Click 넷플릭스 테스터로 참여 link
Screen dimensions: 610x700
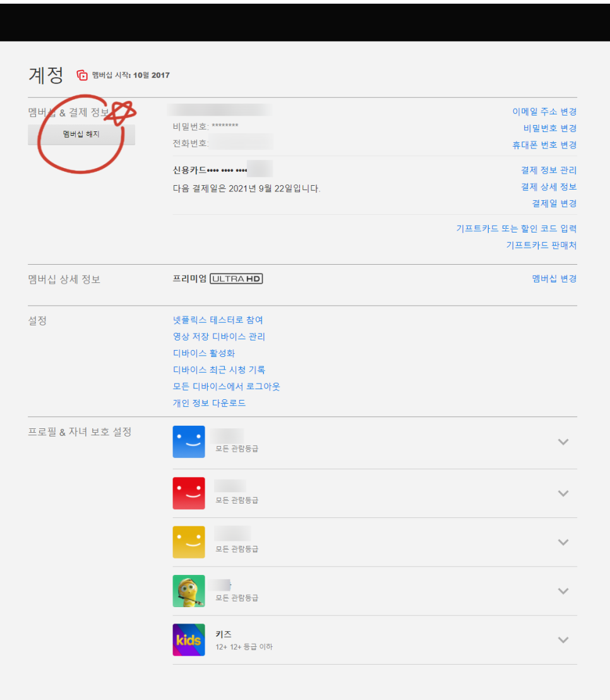[x=218, y=320]
